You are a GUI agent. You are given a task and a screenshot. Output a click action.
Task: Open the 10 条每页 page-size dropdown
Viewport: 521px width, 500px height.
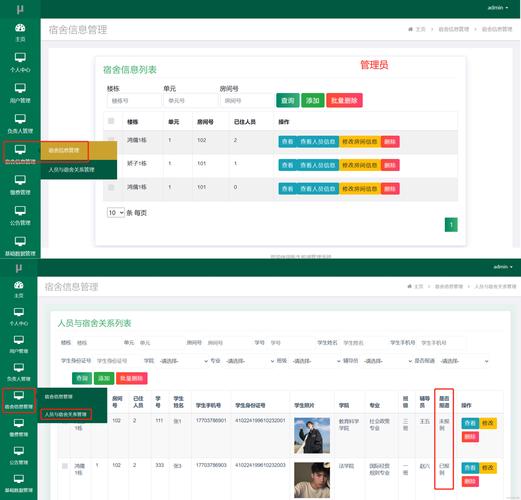click(116, 212)
